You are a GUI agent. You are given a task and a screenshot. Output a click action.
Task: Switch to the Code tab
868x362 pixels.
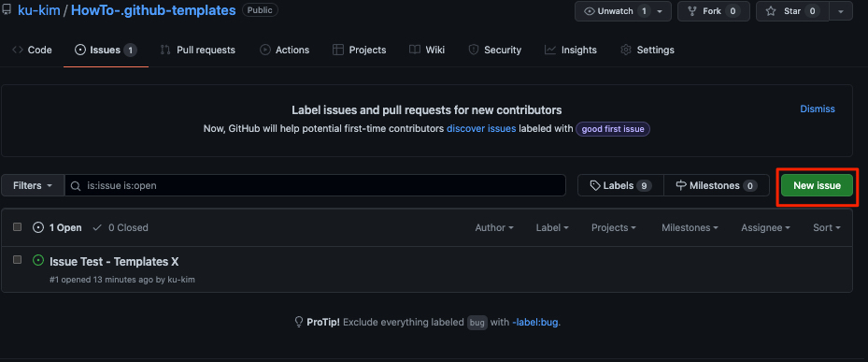[32, 50]
